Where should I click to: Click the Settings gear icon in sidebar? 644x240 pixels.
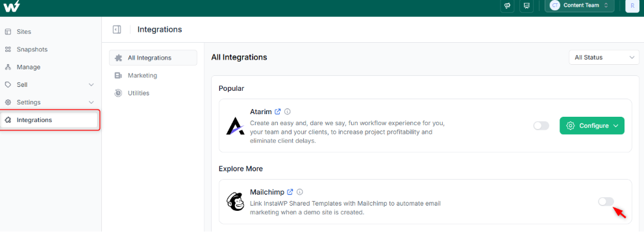point(8,102)
